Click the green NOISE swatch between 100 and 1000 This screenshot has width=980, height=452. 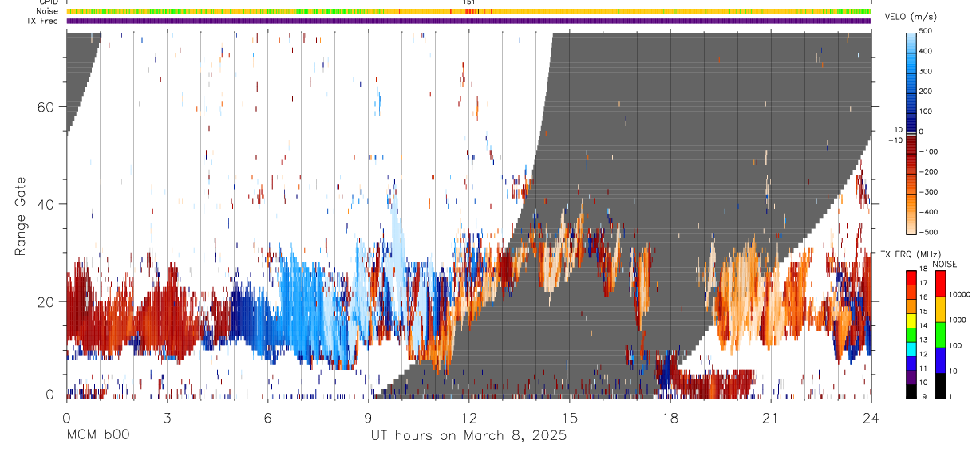point(940,335)
